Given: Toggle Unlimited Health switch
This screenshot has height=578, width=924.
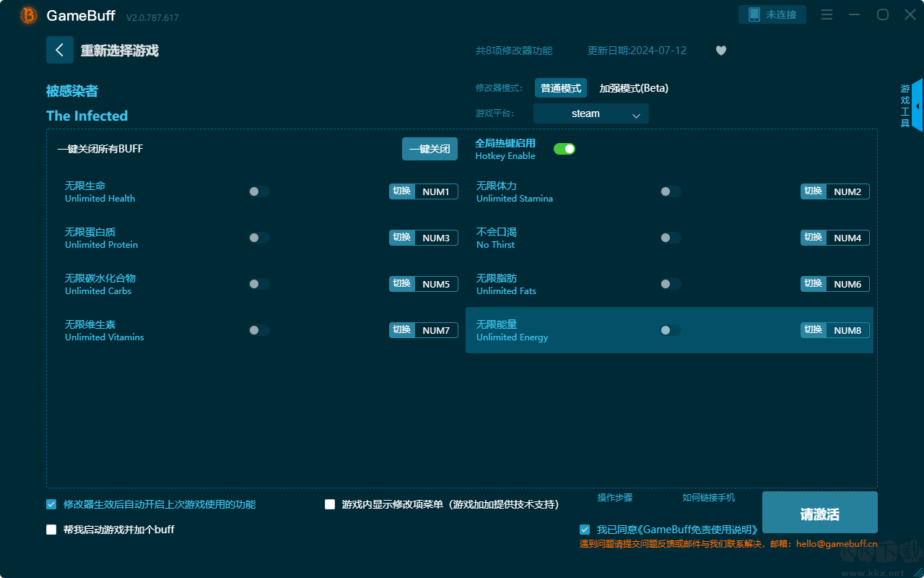Looking at the screenshot, I should tap(259, 191).
